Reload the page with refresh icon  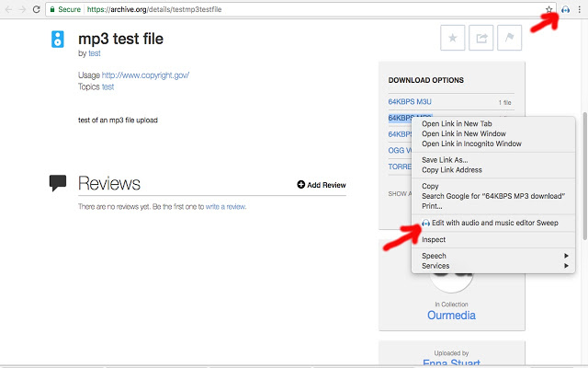tap(37, 9)
